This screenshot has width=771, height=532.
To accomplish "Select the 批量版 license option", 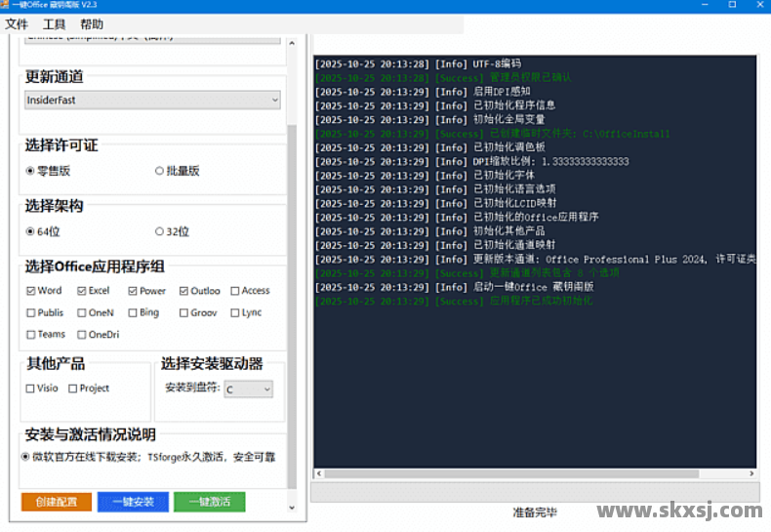I will click(x=159, y=171).
